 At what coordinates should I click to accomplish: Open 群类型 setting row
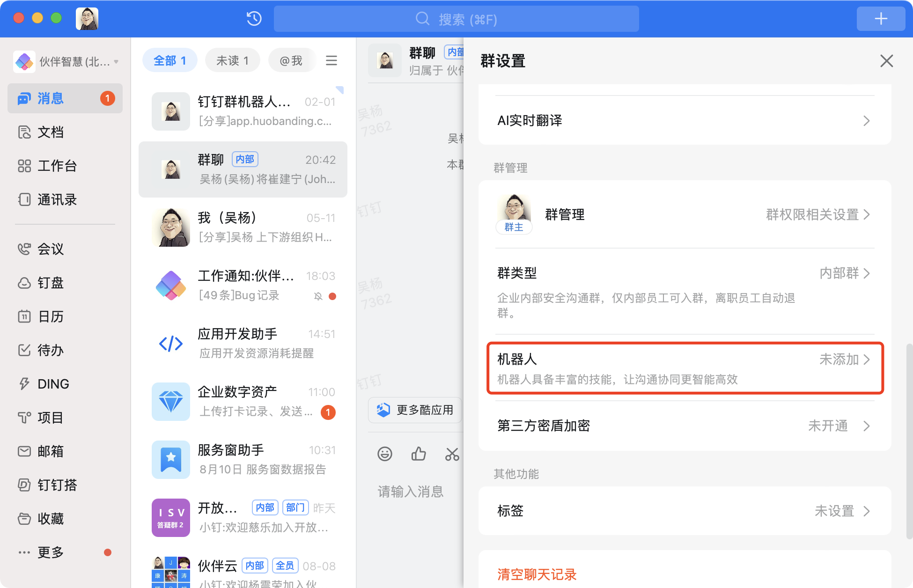tap(685, 291)
